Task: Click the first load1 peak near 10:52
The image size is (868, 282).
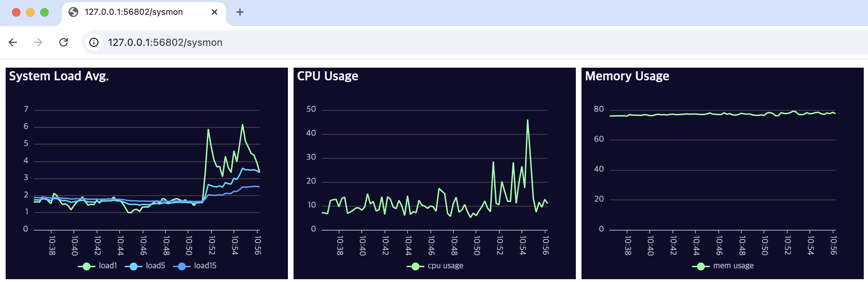Action: point(208,129)
